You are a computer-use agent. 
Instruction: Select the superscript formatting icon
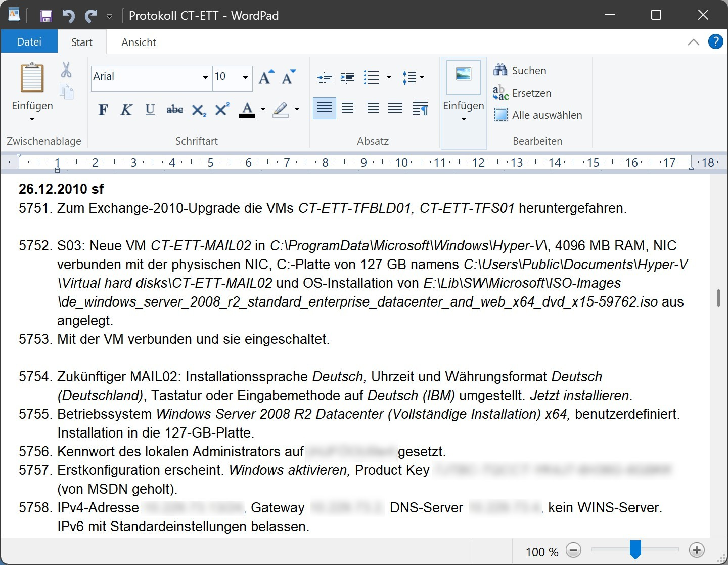[221, 110]
